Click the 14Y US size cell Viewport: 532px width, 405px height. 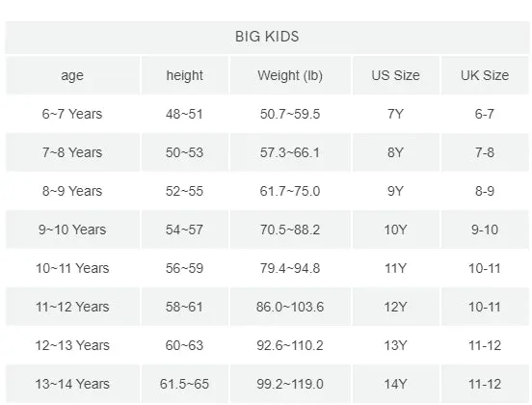(x=395, y=385)
